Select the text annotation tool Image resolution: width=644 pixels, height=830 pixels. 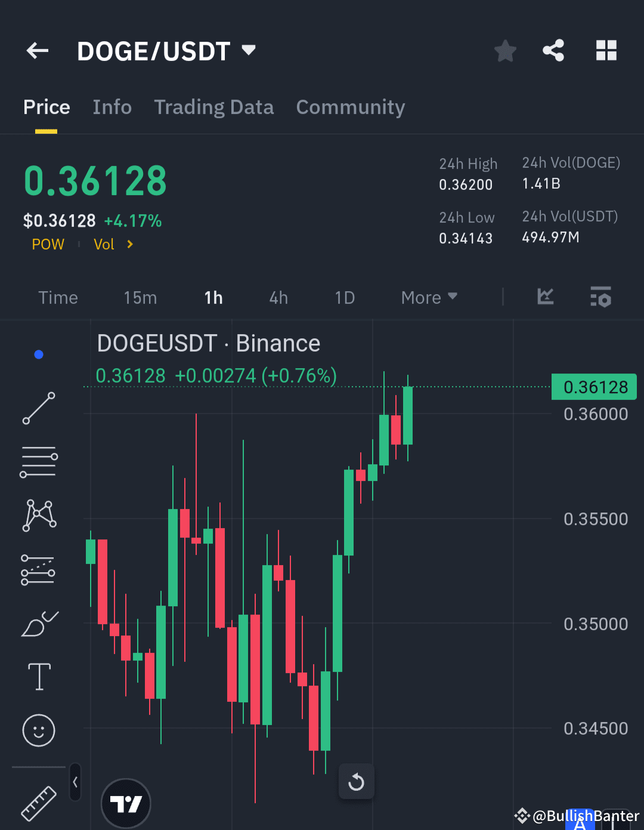point(38,676)
